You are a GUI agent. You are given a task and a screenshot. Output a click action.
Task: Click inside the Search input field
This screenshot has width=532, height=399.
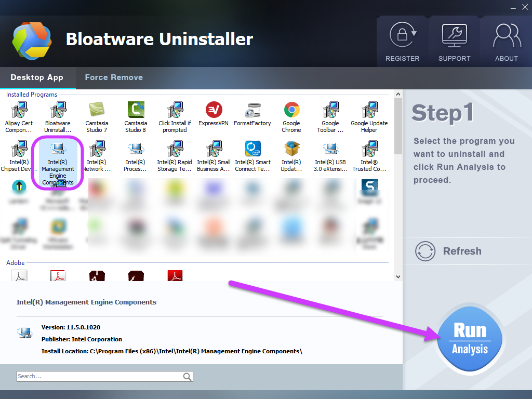[x=94, y=376]
